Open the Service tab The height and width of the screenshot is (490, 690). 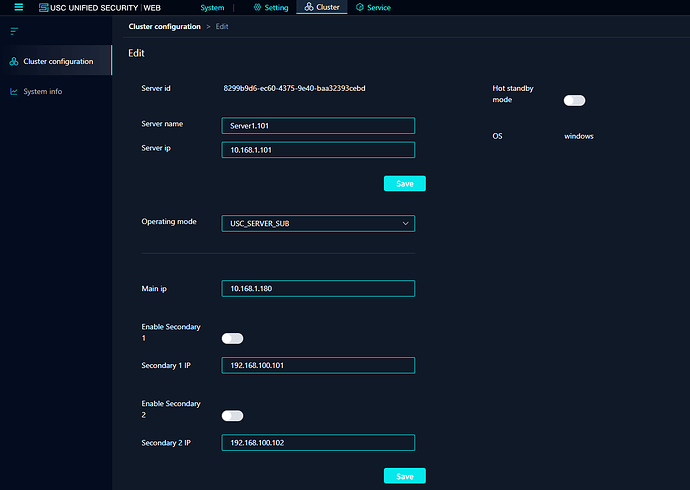373,7
